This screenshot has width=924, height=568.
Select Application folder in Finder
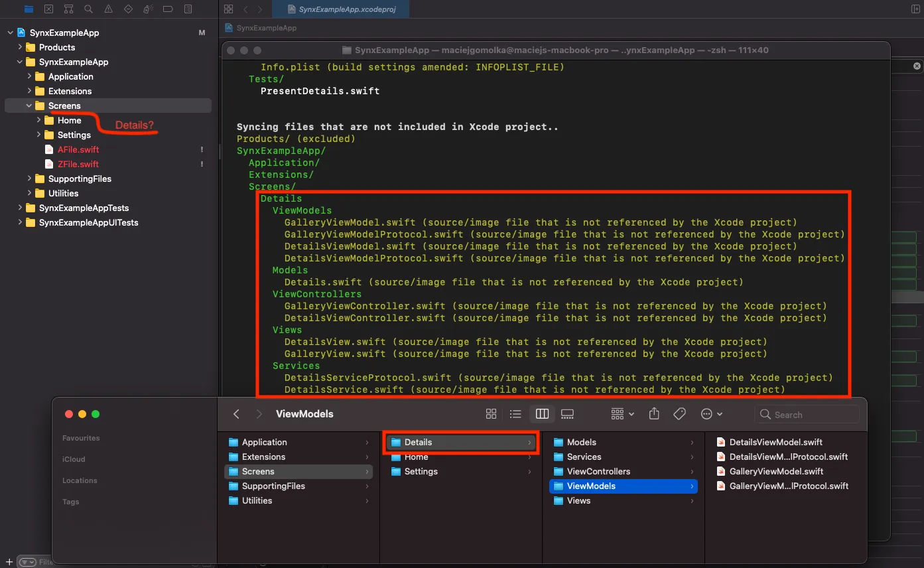coord(298,442)
